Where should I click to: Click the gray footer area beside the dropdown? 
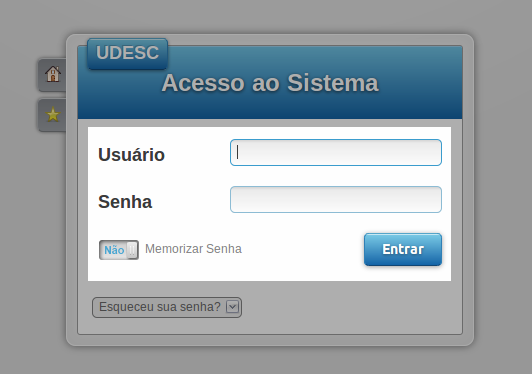click(351, 307)
